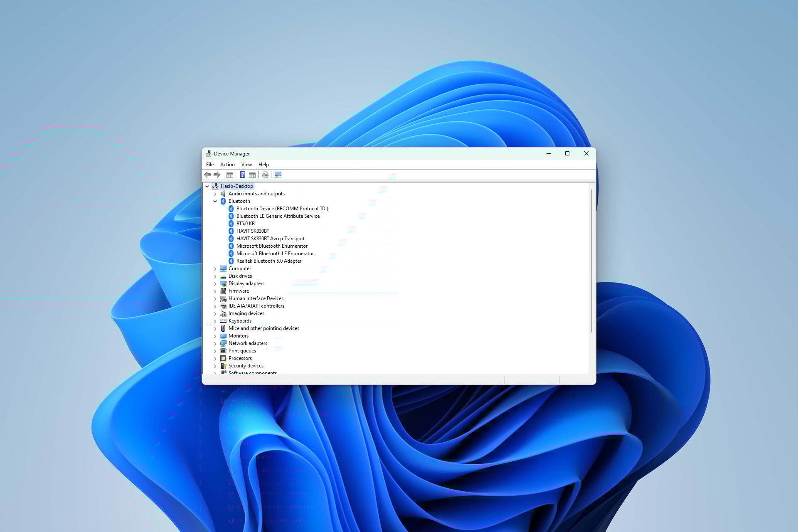
Task: Expand Mice and other pointing devices
Action: click(215, 328)
